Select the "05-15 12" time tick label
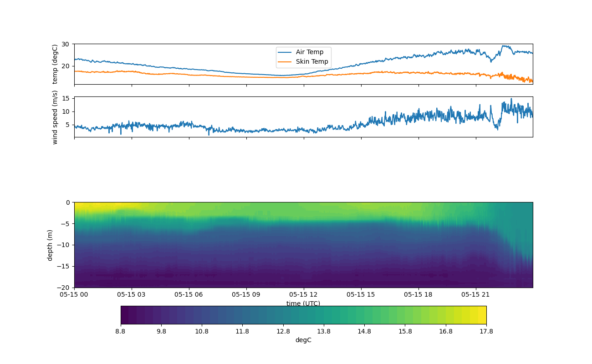 point(303,294)
